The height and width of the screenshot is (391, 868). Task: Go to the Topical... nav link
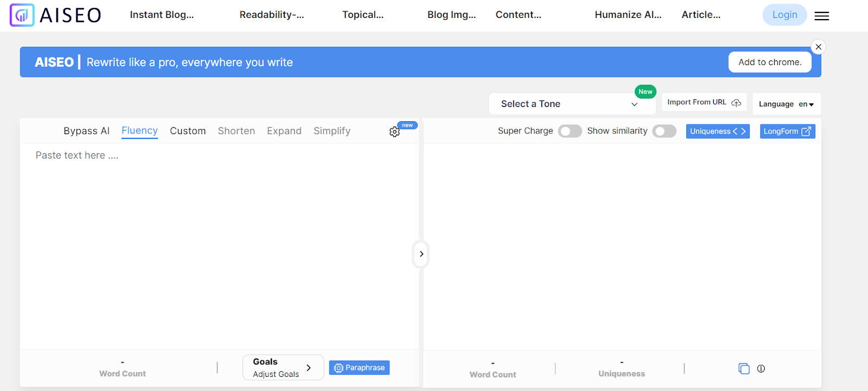(363, 15)
